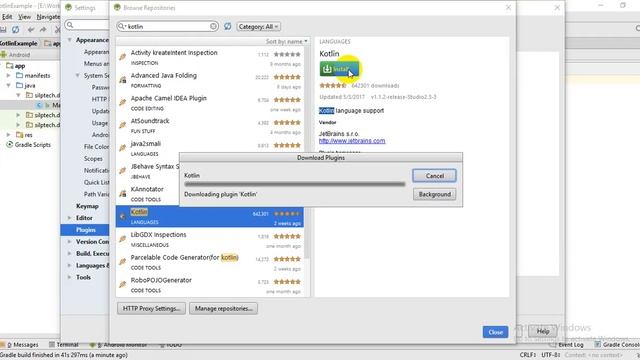Click the kotlin search field
Screen dimensions: 640x360
pos(168,27)
